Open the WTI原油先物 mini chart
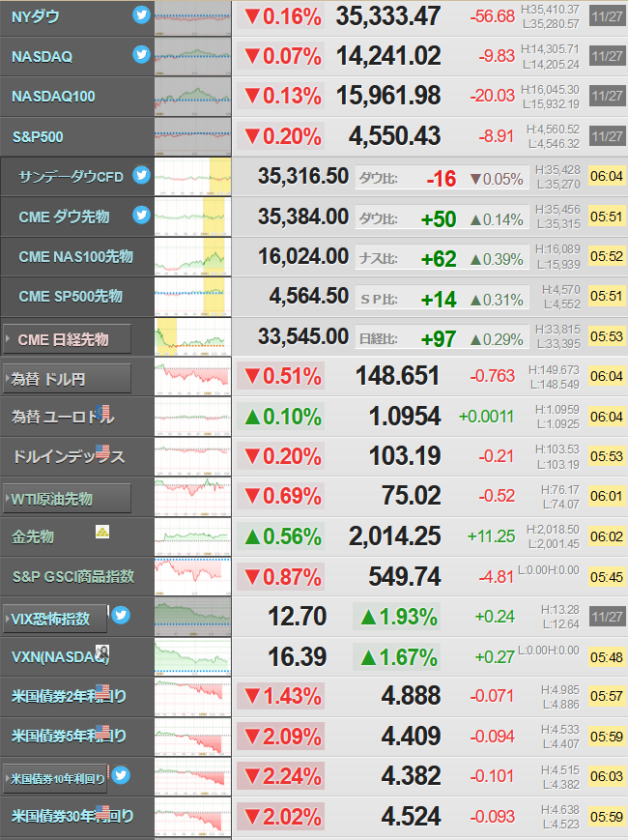The image size is (628, 840). (192, 497)
